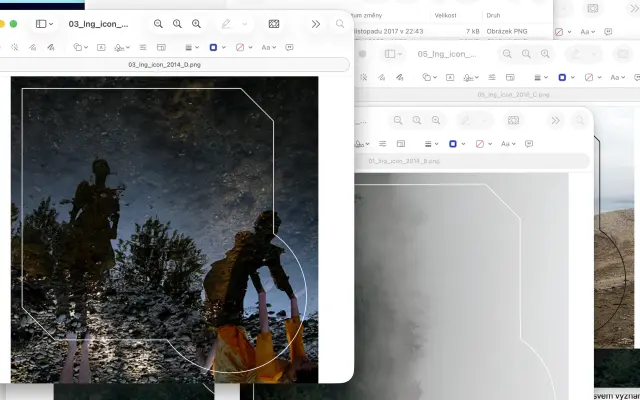Pick the Draw tool in the front window
Viewport: 640px width, 400px height.
coord(52,47)
